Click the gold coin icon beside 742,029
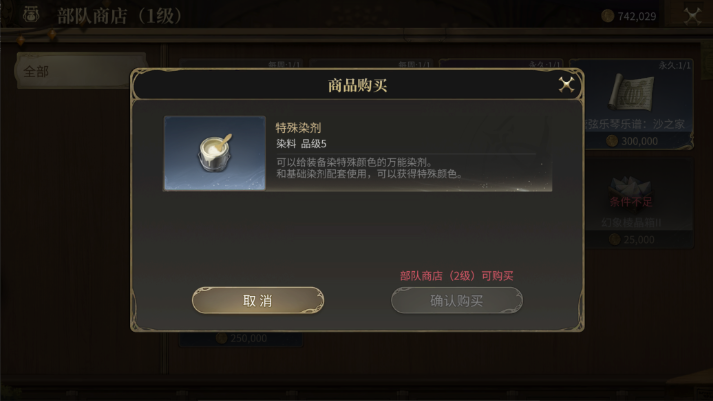The image size is (713, 401). tap(608, 16)
